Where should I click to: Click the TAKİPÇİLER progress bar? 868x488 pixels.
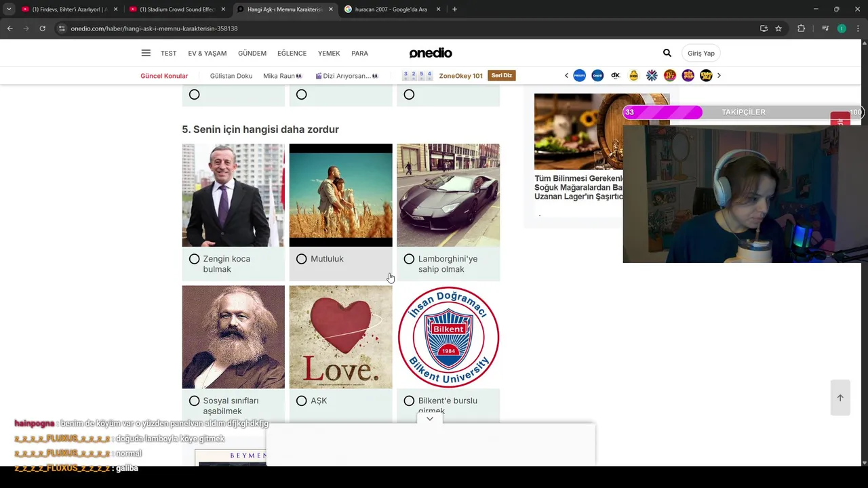(x=743, y=112)
